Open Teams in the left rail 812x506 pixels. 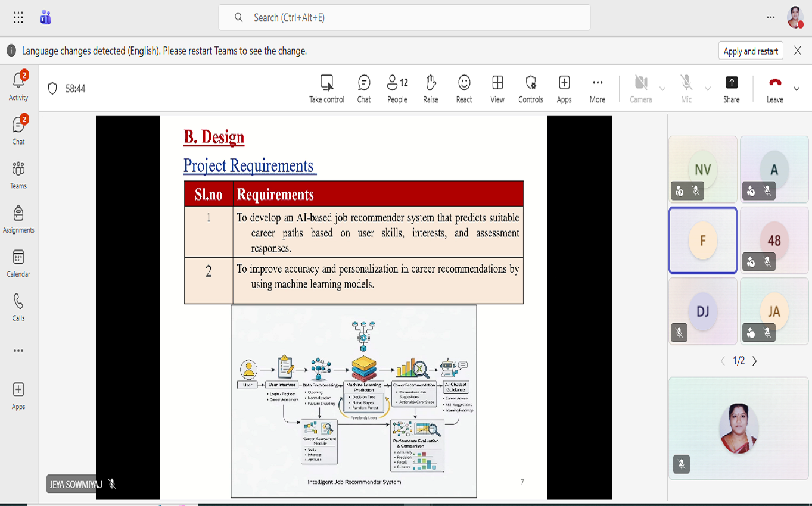(x=18, y=174)
